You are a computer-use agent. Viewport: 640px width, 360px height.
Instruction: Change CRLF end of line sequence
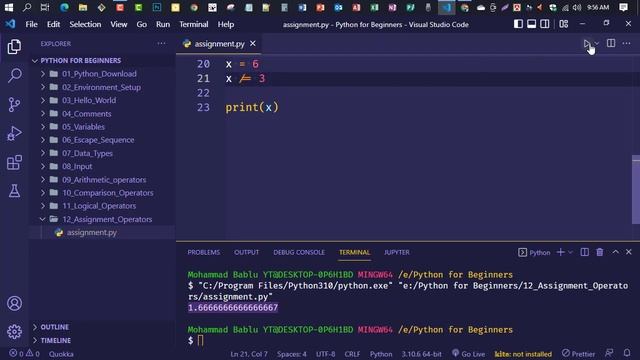click(x=352, y=353)
